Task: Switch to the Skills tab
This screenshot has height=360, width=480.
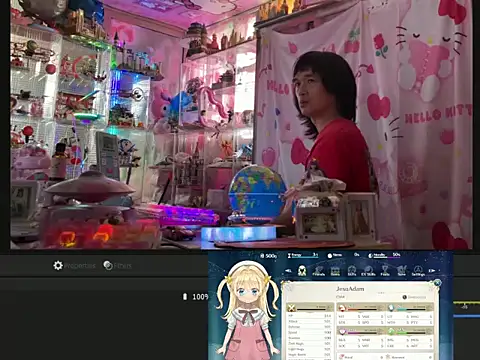Action: click(352, 271)
